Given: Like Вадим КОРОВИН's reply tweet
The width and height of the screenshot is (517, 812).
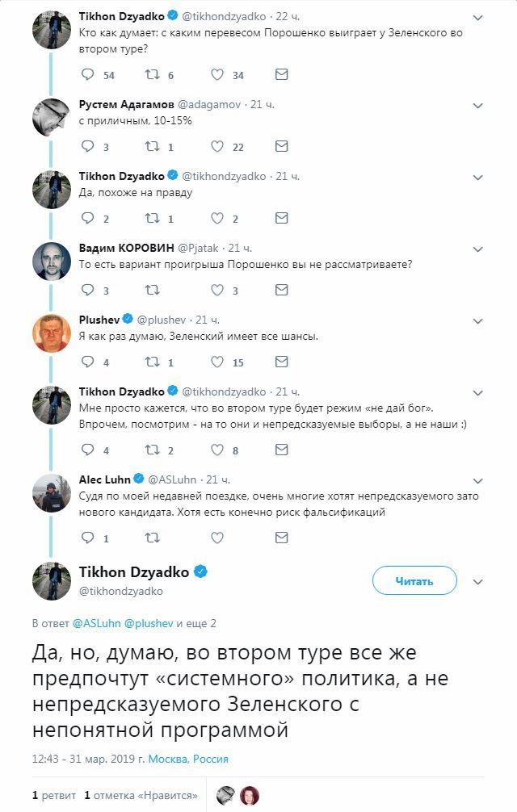Looking at the screenshot, I should coord(216,291).
